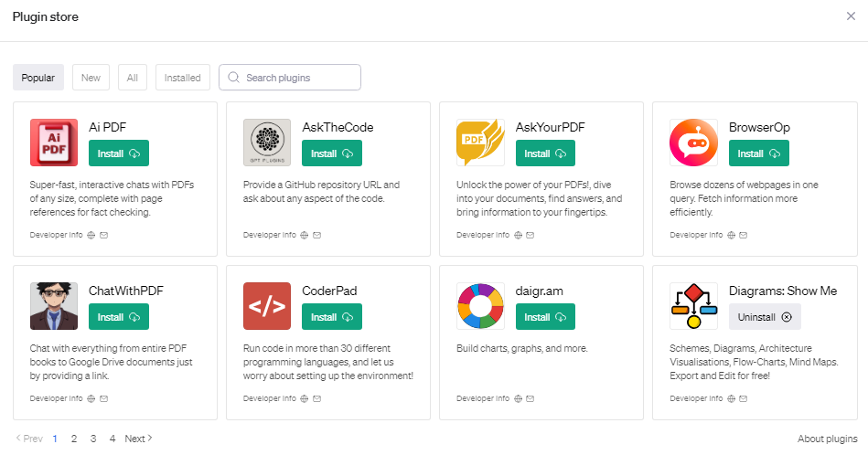
Task: Open AskYourPDF developer email icon
Action: (530, 235)
